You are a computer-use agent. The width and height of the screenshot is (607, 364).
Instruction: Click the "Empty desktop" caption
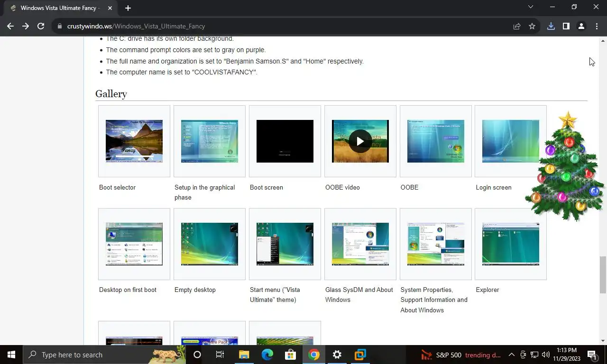tap(195, 290)
